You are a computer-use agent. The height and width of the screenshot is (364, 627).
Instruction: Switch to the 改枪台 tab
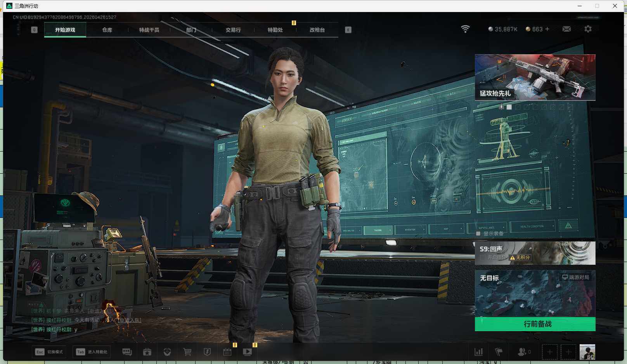tap(317, 30)
